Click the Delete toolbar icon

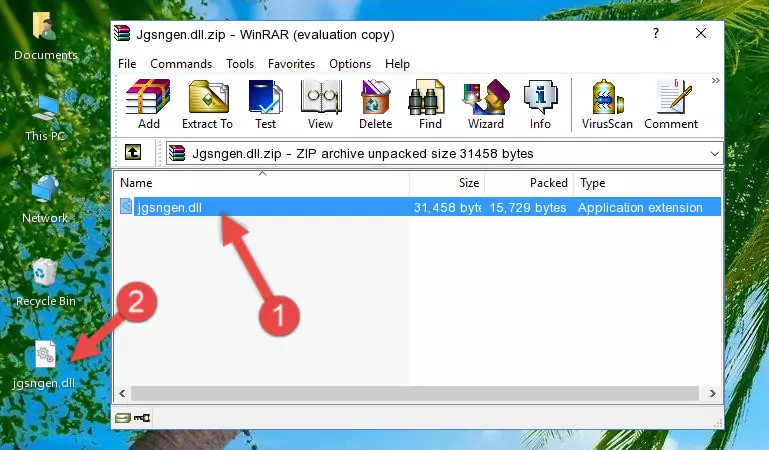point(375,104)
